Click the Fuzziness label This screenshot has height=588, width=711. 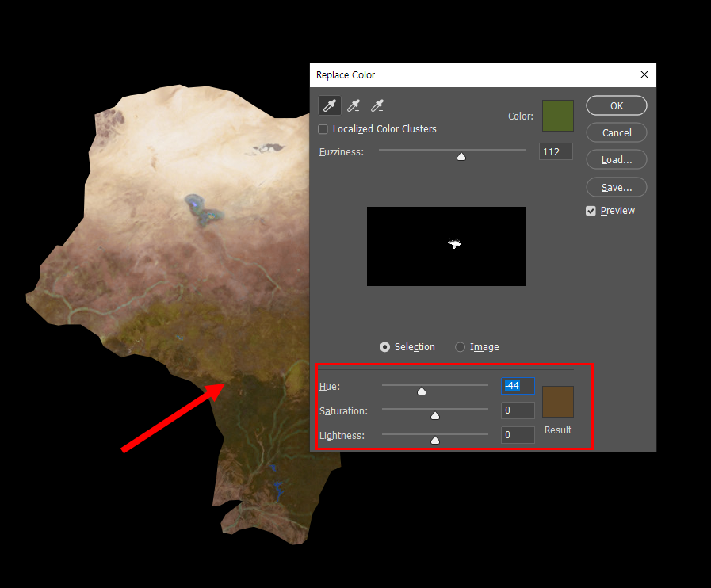coord(342,152)
